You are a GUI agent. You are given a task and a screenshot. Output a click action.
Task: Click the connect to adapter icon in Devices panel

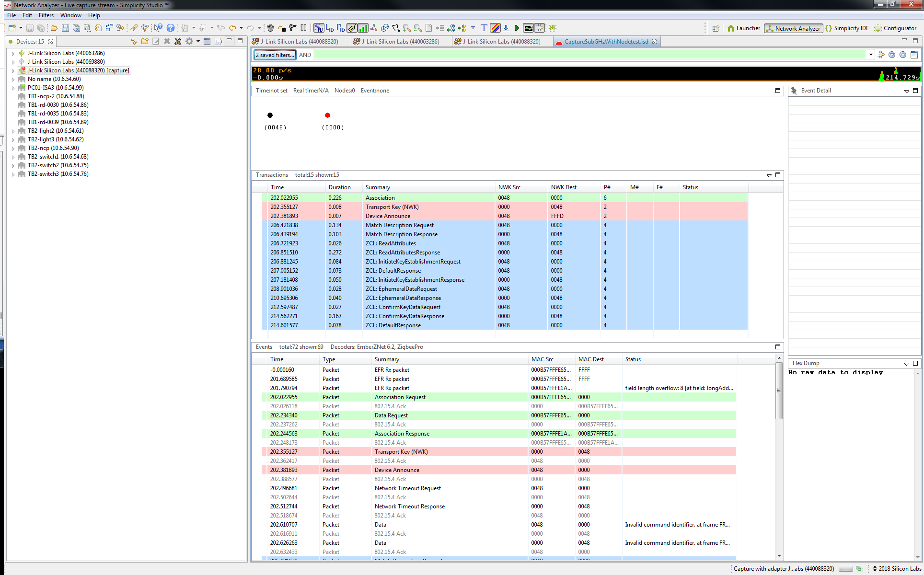tap(134, 42)
